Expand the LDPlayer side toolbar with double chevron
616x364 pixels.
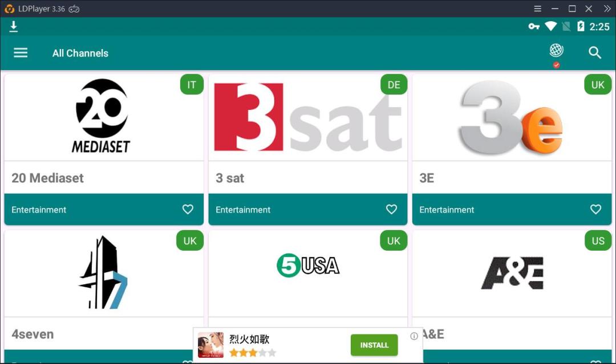606,9
